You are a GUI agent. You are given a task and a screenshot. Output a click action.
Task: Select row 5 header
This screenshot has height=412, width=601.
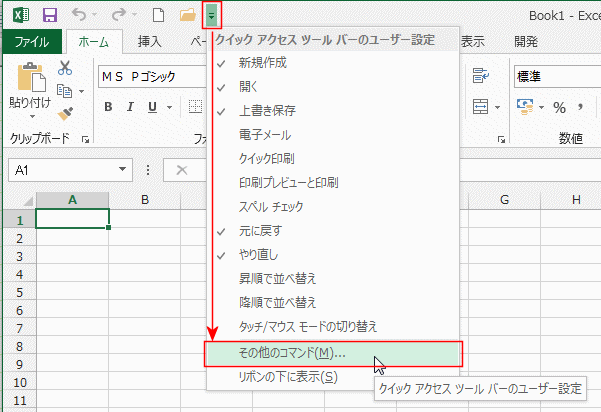click(x=19, y=292)
